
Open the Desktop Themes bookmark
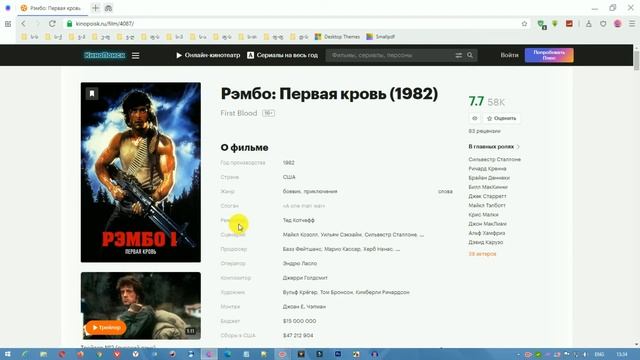pyautogui.click(x=338, y=37)
